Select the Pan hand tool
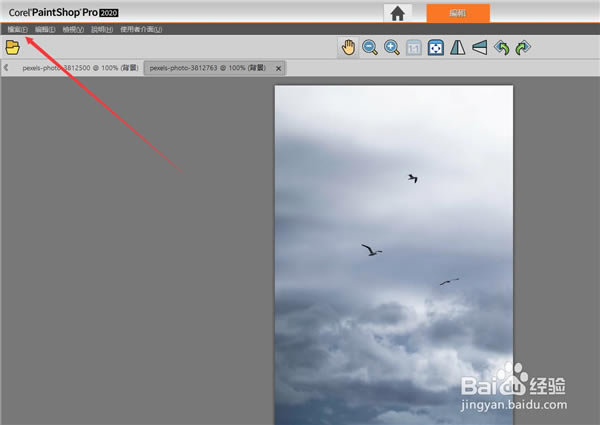This screenshot has height=425, width=600. tap(348, 48)
